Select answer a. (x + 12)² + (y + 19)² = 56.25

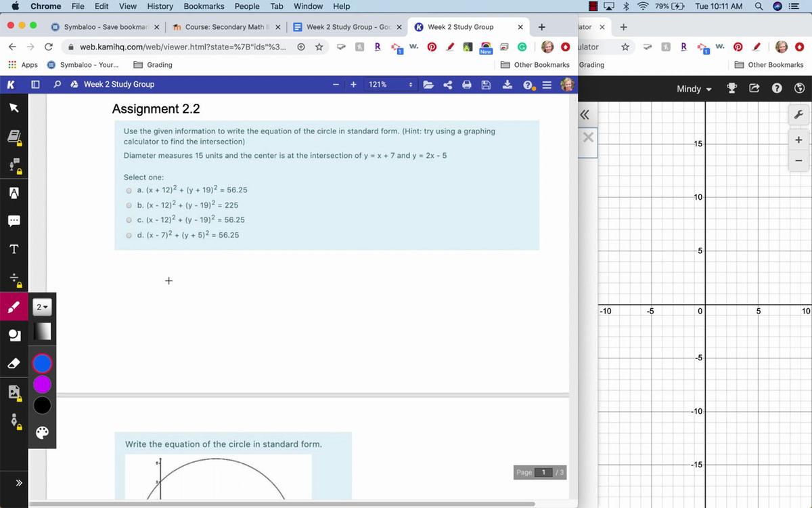click(129, 190)
